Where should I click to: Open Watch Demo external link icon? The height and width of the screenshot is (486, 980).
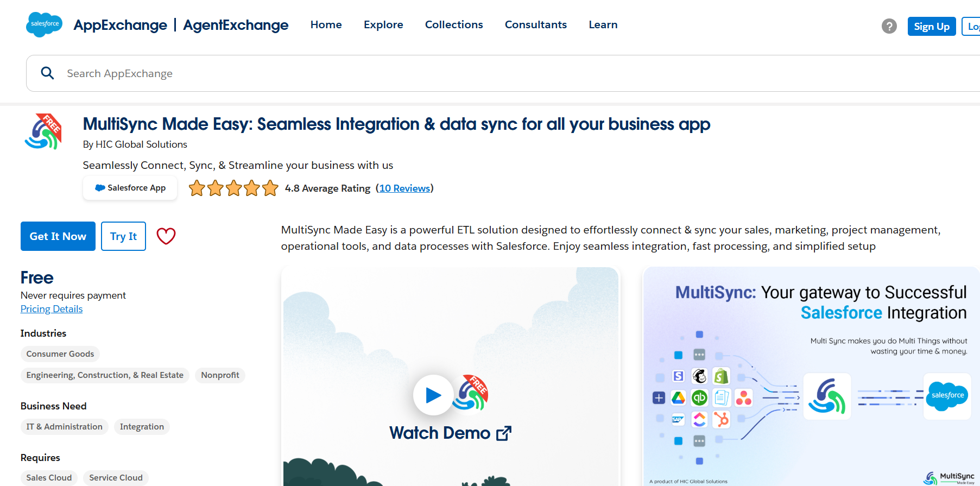coord(504,433)
